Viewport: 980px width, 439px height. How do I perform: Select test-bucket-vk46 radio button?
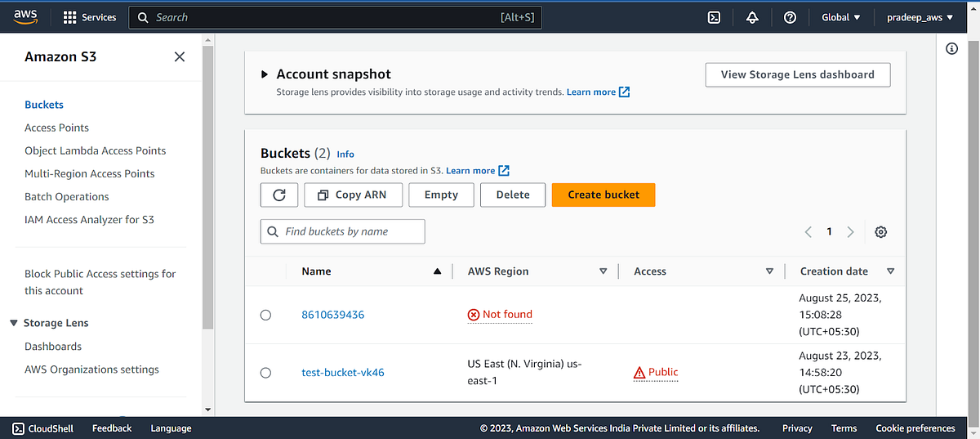[265, 373]
